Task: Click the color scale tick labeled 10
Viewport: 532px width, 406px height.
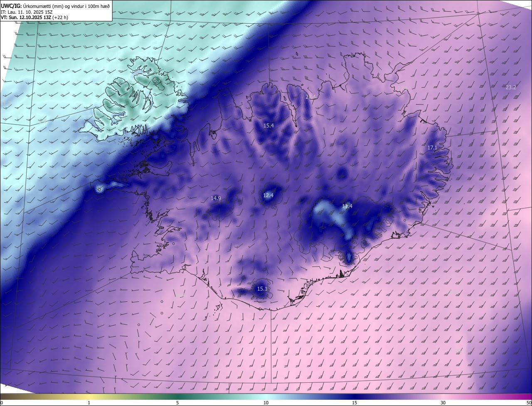Action: click(266, 403)
